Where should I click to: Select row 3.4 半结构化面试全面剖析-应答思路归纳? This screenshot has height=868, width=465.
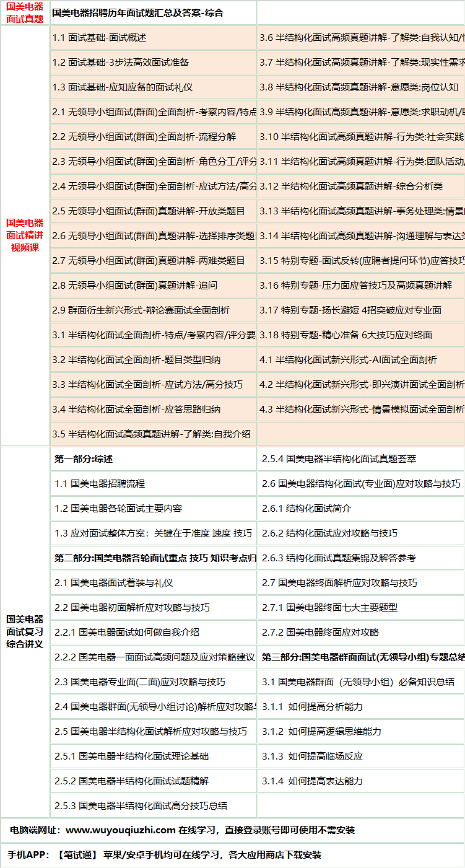[x=154, y=409]
